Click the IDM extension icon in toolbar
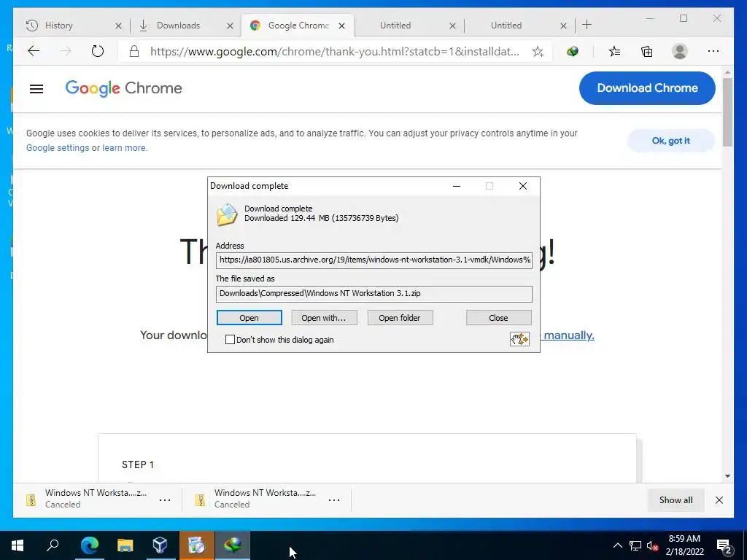 coord(573,52)
